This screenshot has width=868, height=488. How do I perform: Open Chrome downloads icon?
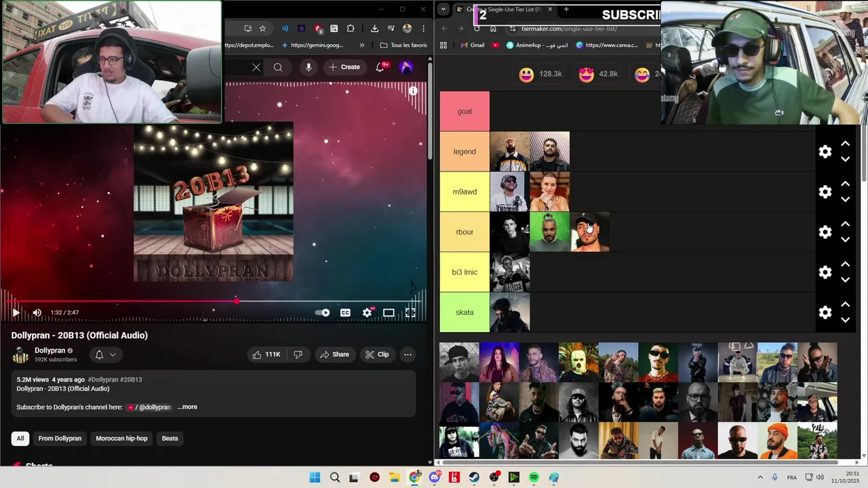[x=374, y=28]
